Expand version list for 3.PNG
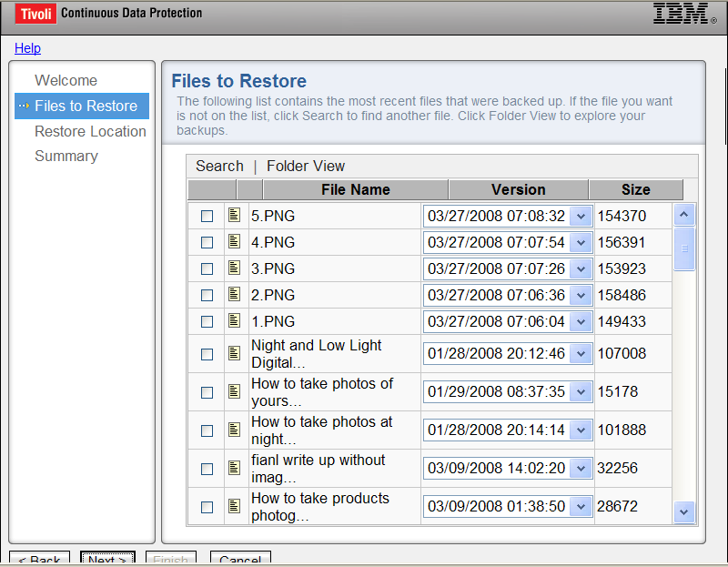The image size is (728, 567). tap(581, 268)
